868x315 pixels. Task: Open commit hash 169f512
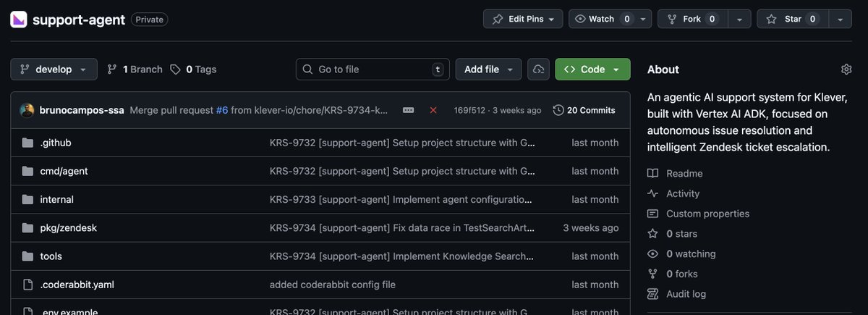[x=469, y=110]
